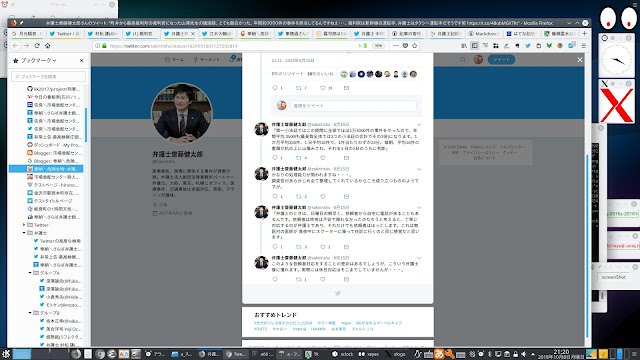Screen dimensions: 640x360
Task: Open the Twitter モーメント nav link
Action: click(x=207, y=60)
